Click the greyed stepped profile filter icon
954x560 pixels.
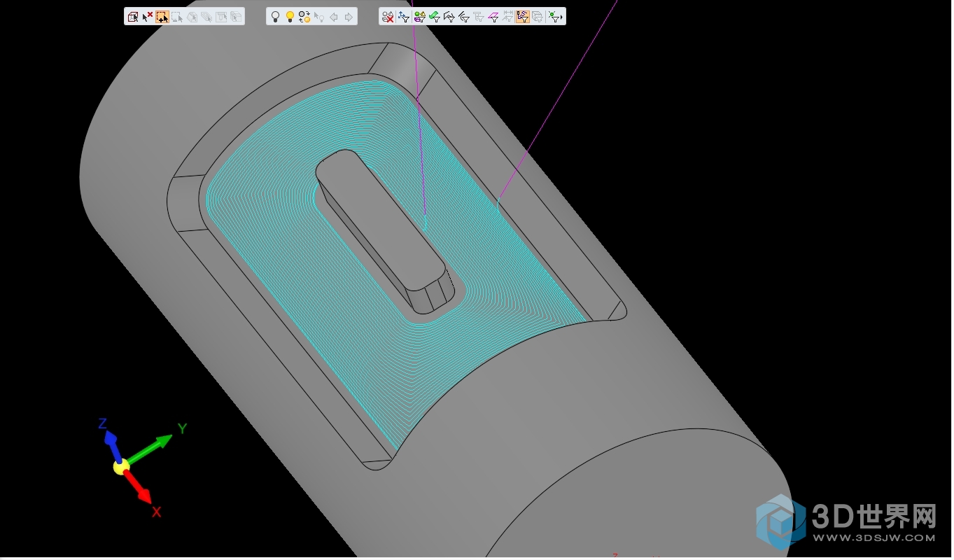[x=479, y=17]
